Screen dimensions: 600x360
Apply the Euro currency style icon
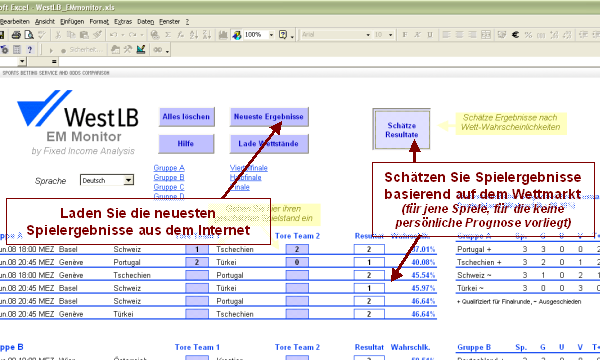[x=515, y=35]
